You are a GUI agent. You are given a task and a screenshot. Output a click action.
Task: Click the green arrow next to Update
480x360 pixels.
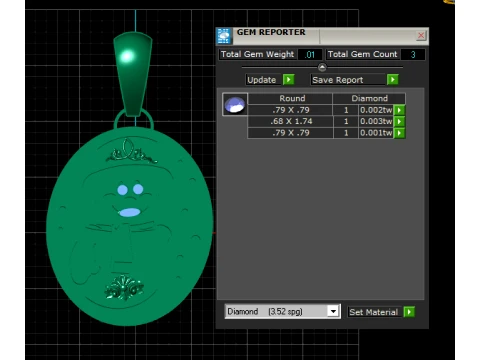click(x=289, y=80)
